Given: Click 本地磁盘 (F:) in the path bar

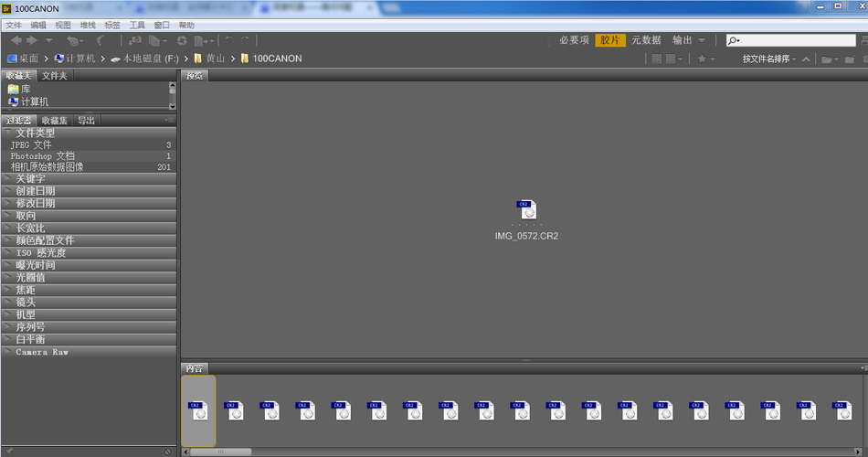Looking at the screenshot, I should pos(144,58).
